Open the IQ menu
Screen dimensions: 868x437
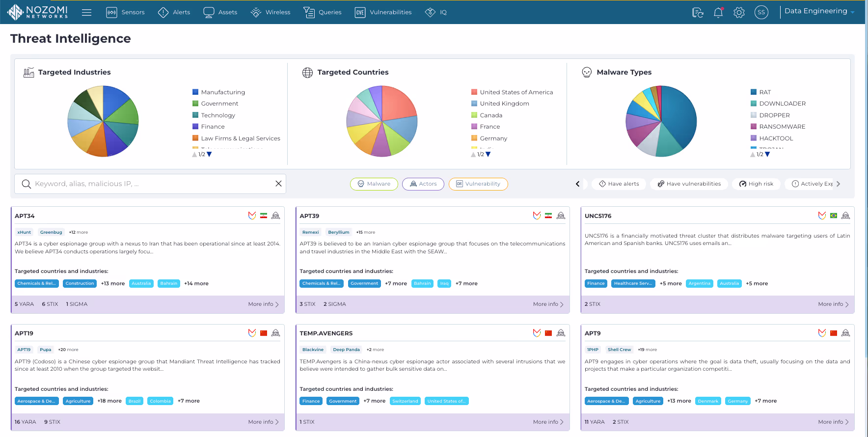click(x=436, y=12)
